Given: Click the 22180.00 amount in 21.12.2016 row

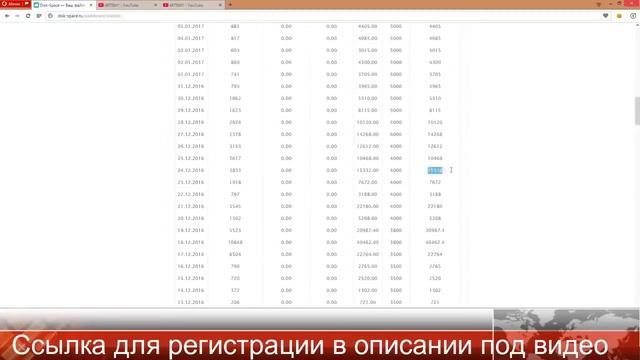Looking at the screenshot, I should pyautogui.click(x=368, y=207).
